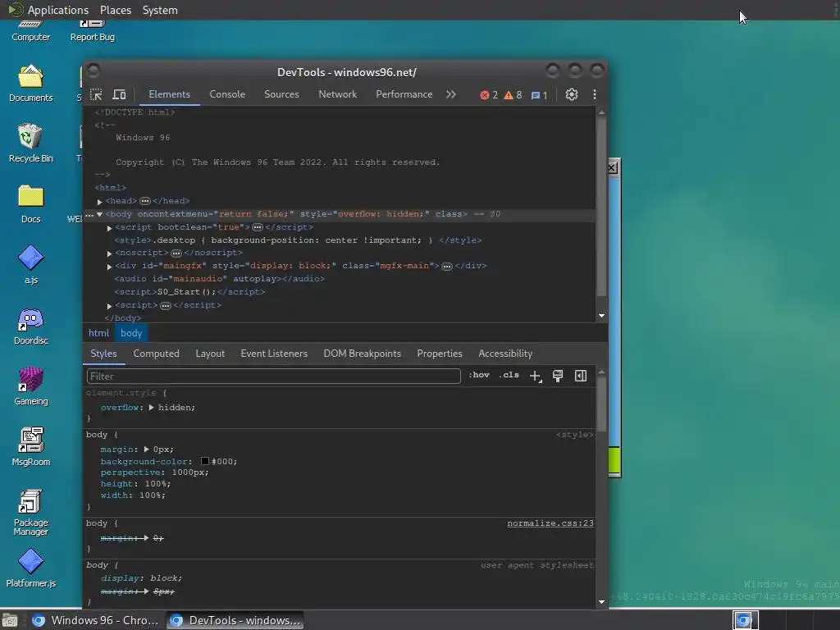
Task: Open the Accessibility pane tab
Action: tap(505, 354)
